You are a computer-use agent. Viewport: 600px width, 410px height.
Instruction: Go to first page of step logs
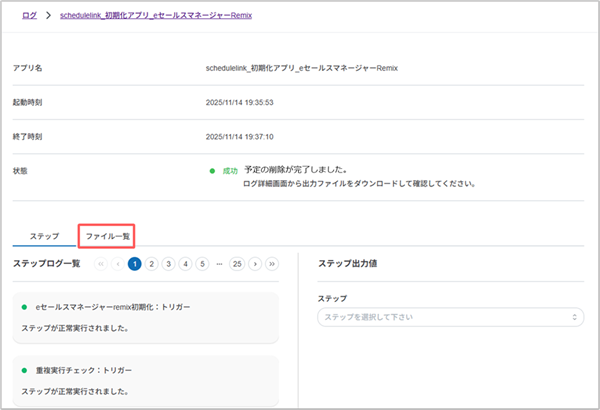click(101, 264)
